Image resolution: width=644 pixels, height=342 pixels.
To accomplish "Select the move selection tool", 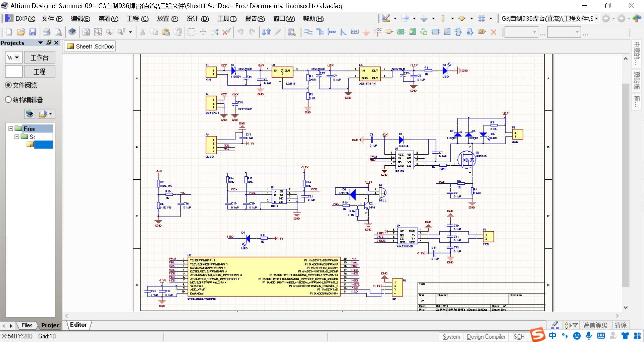I will click(x=203, y=32).
